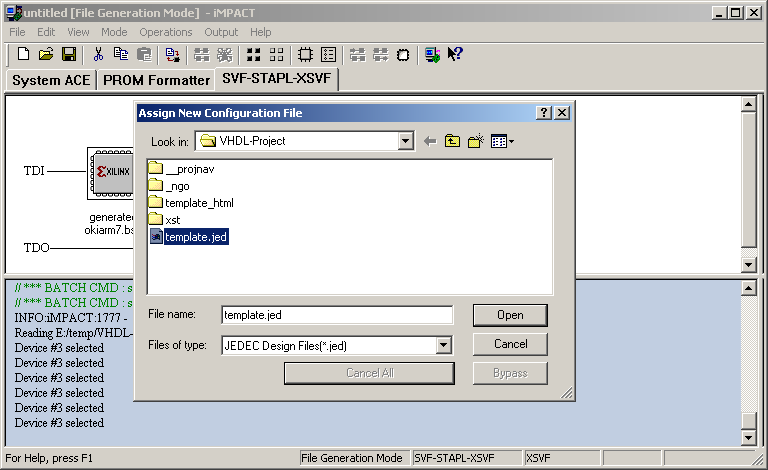Click the Copy toolbar icon

pos(120,54)
